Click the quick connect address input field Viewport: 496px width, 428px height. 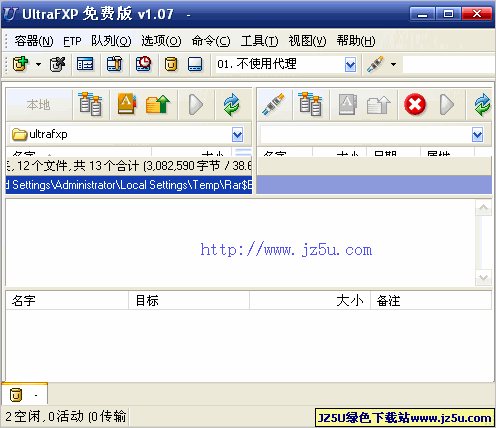pyautogui.click(x=449, y=64)
